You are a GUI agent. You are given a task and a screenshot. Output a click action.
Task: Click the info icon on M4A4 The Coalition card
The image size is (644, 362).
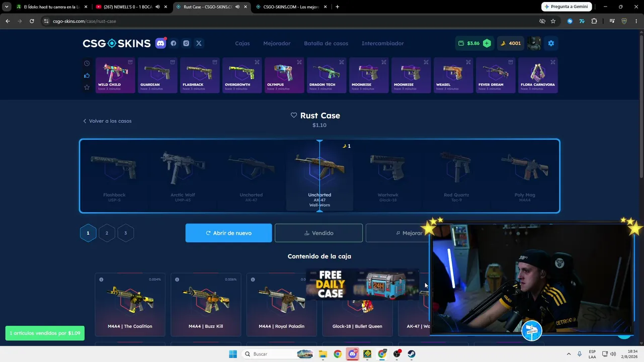(101, 280)
